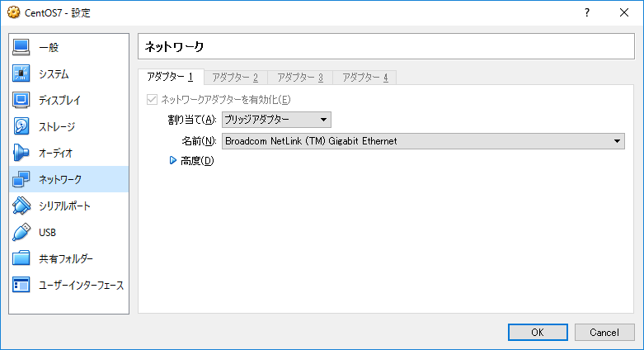The height and width of the screenshot is (350, 644).
Task: Click the システム chip icon
Action: (21, 73)
